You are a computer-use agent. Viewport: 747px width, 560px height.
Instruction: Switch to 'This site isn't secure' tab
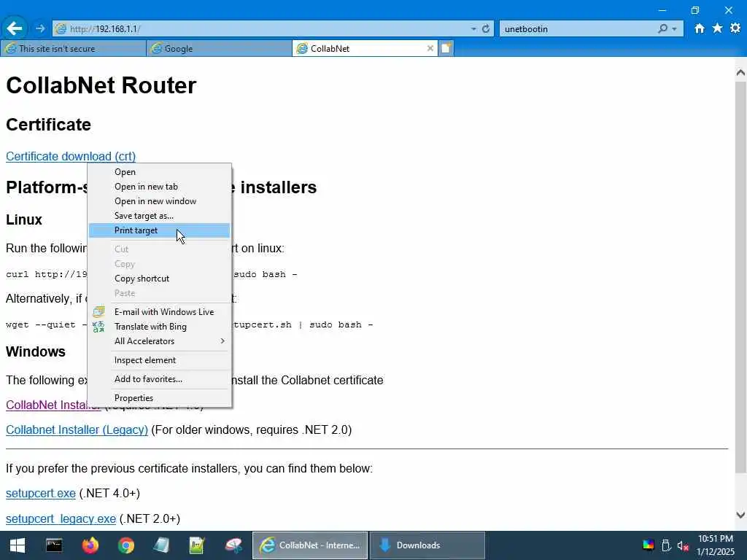(74, 48)
